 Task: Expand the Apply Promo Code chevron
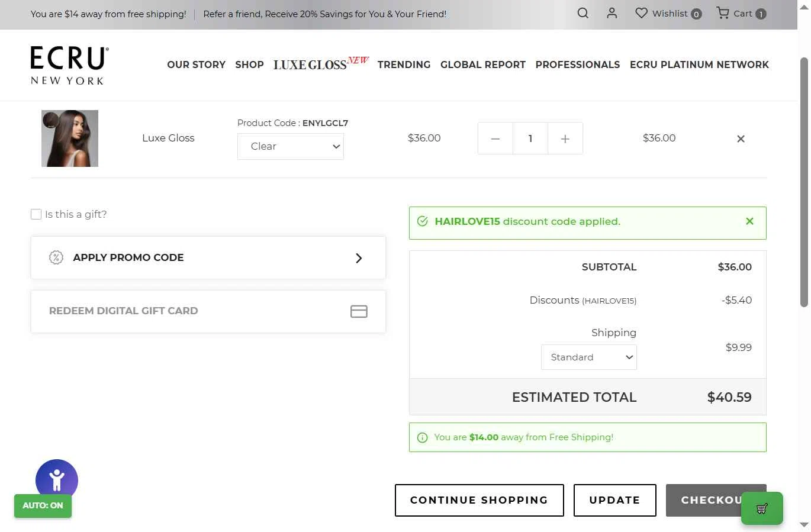pyautogui.click(x=359, y=258)
